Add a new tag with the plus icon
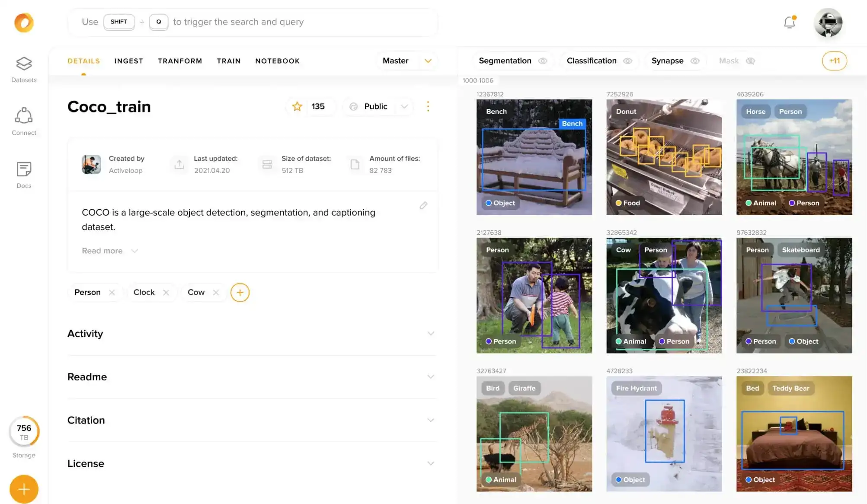Viewport: 867px width, 504px height. tap(240, 293)
